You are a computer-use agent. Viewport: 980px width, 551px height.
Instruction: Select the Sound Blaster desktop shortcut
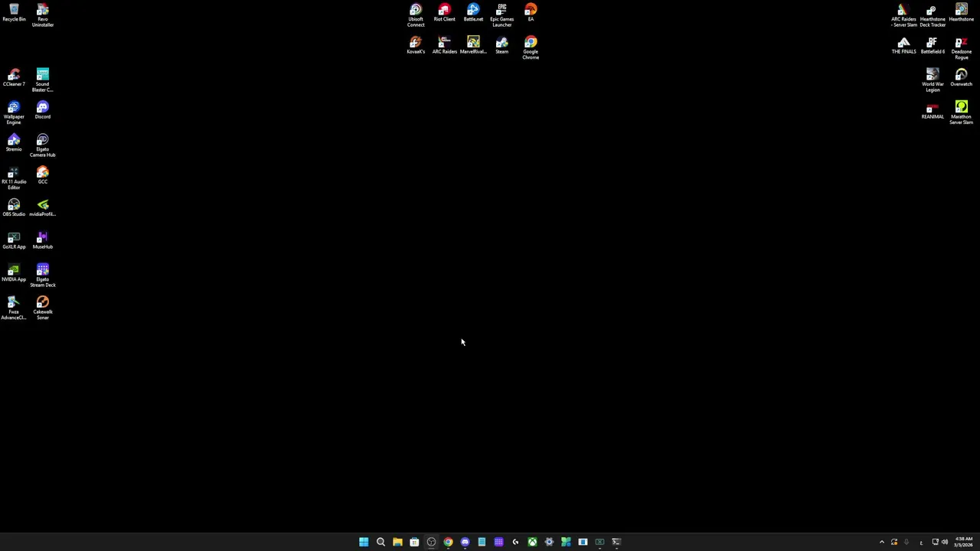click(x=43, y=80)
